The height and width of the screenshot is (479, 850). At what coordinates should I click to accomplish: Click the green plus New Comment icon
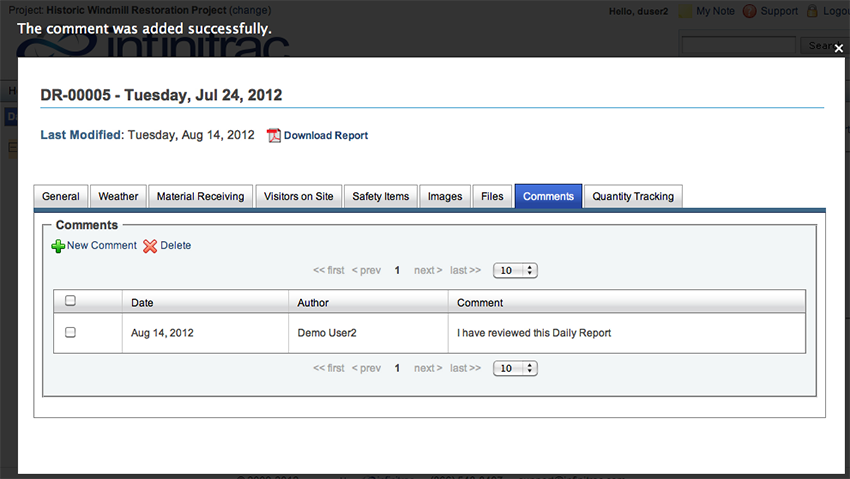click(58, 246)
